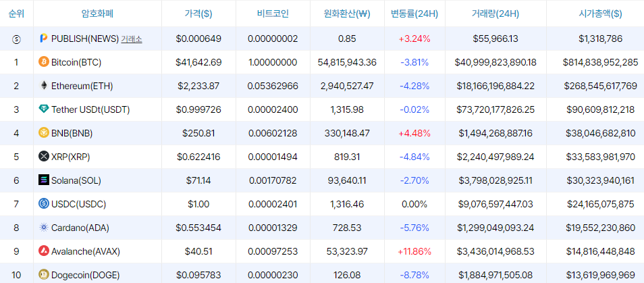Screen dimensions: 644x283
Task: Click the USDC blue coin icon
Action: 43,204
